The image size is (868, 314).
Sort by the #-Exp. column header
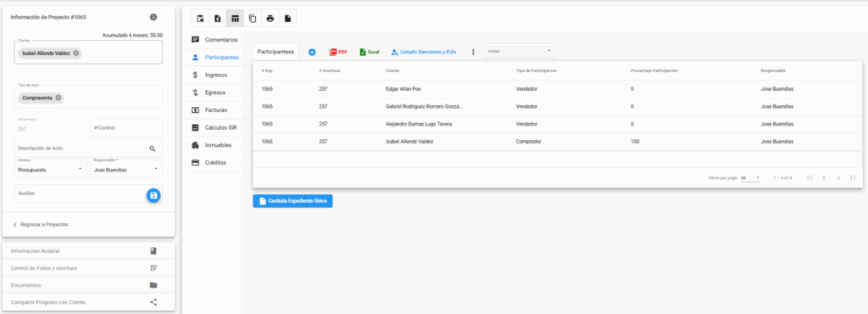[267, 71]
